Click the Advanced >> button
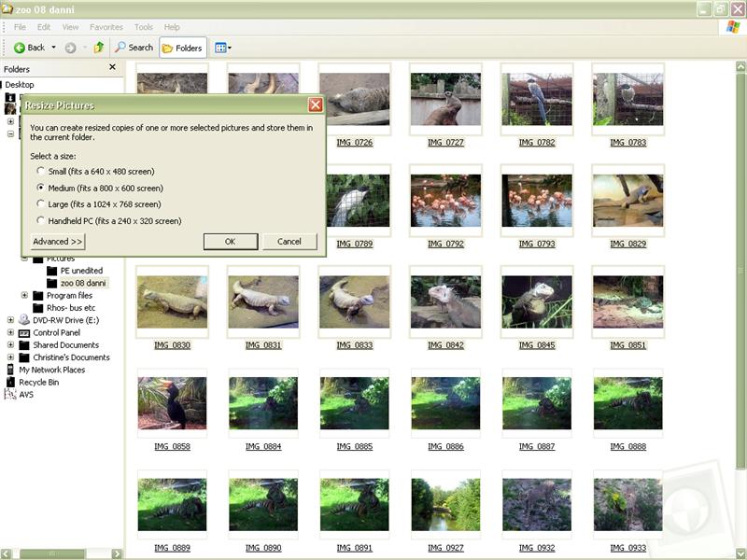Viewport: 747px width, 560px height. point(58,242)
